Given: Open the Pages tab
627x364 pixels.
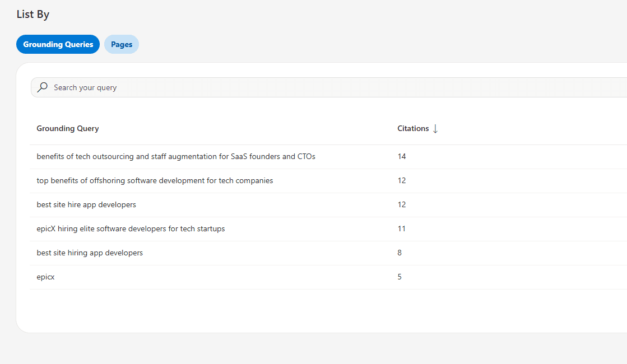Looking at the screenshot, I should coord(122,44).
